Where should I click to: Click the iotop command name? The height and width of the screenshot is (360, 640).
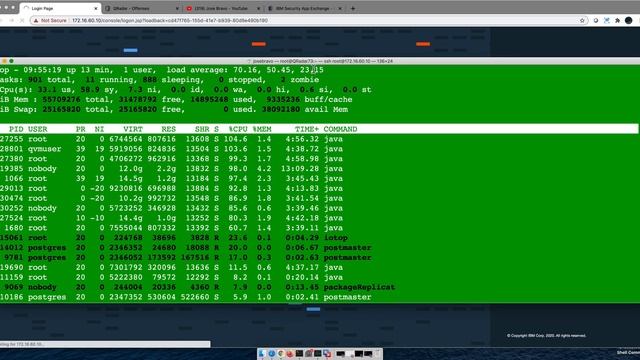pos(336,238)
